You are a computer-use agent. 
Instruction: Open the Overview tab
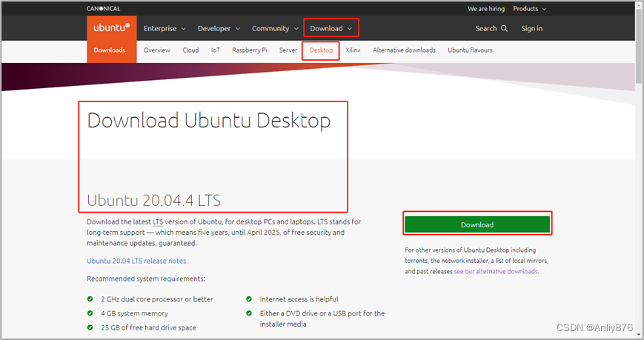click(x=157, y=50)
